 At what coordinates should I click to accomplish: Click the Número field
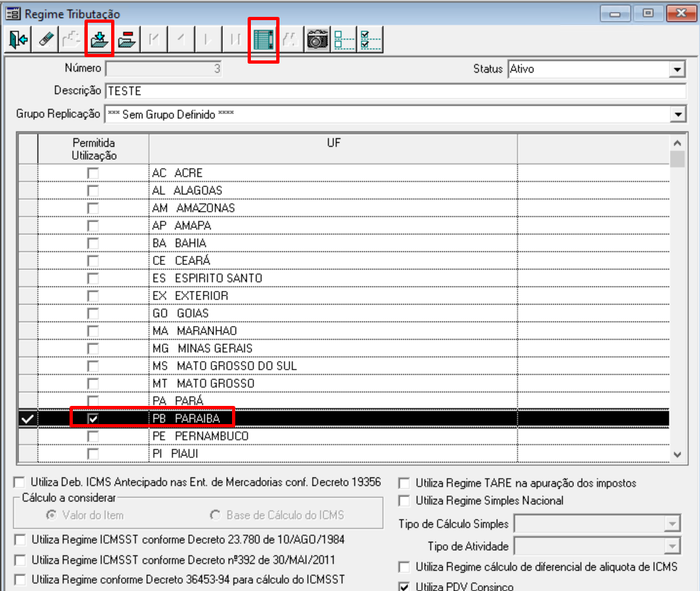163,69
